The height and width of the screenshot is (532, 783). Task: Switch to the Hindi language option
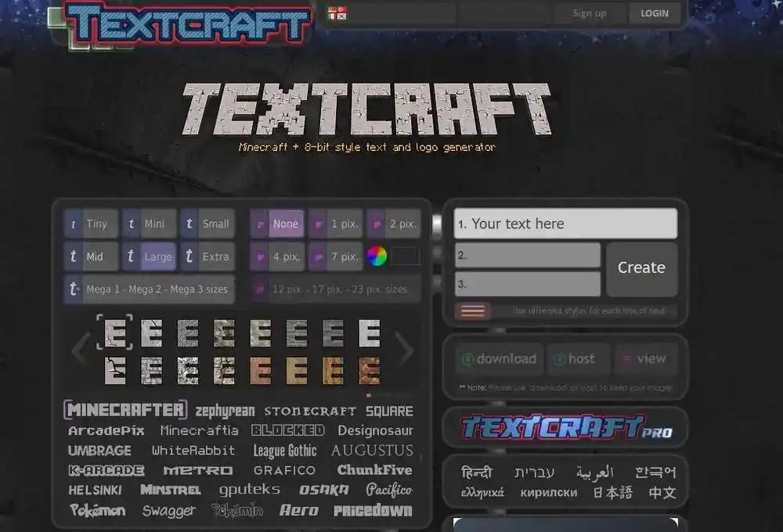477,472
